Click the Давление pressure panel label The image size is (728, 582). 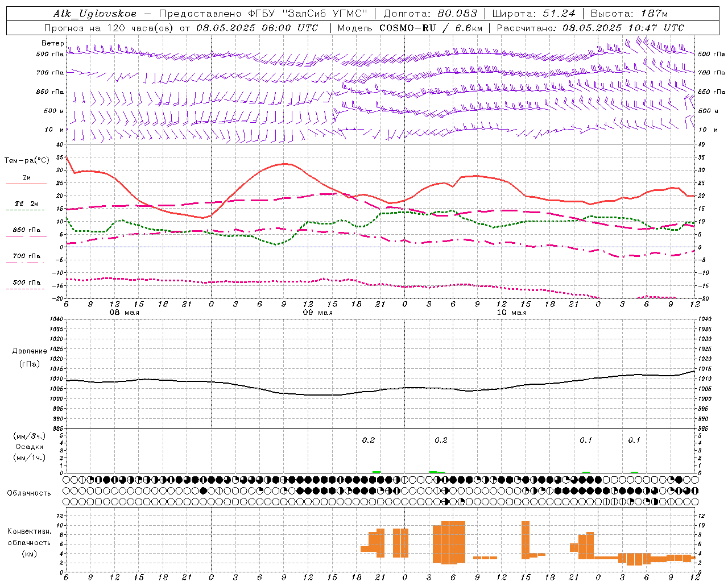(x=30, y=351)
